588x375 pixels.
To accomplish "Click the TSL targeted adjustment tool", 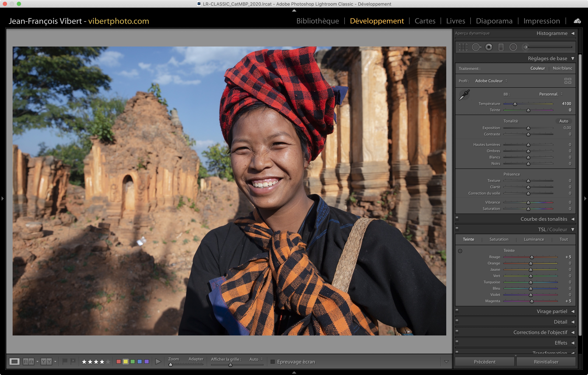I will click(460, 251).
